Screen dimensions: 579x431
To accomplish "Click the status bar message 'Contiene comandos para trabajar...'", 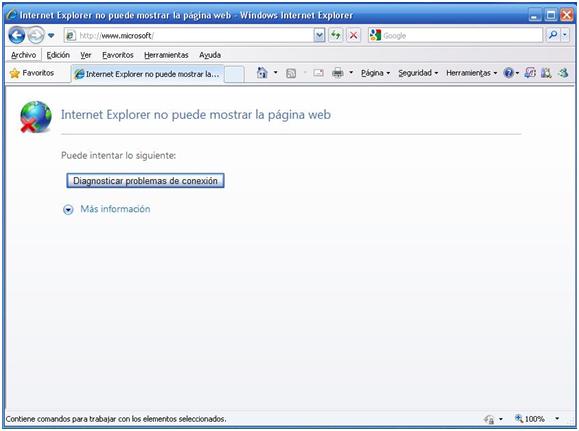I will point(116,419).
